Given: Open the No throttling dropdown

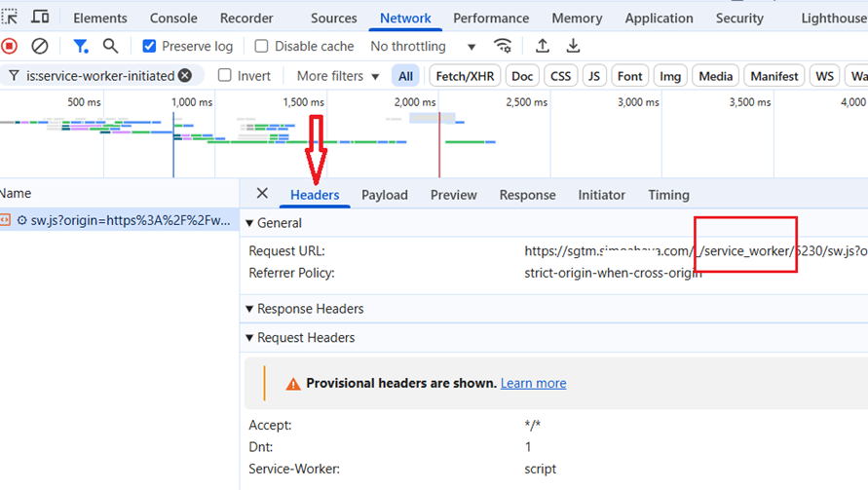Looking at the screenshot, I should pos(423,47).
